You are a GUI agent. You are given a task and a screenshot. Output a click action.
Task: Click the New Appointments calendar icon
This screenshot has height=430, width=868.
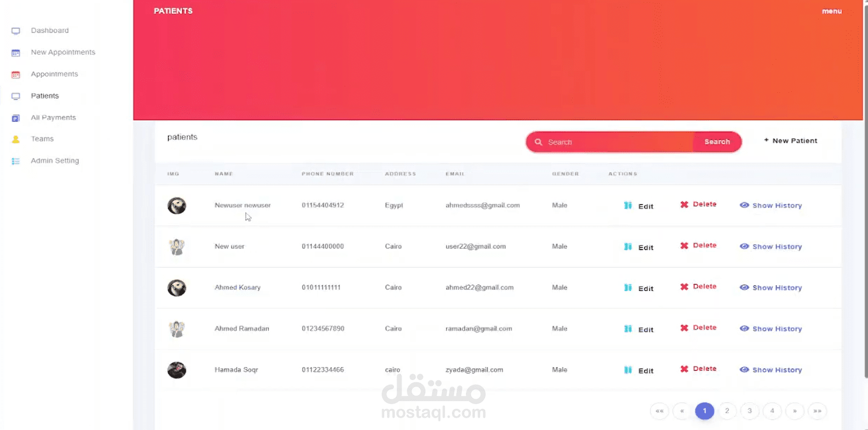(16, 53)
